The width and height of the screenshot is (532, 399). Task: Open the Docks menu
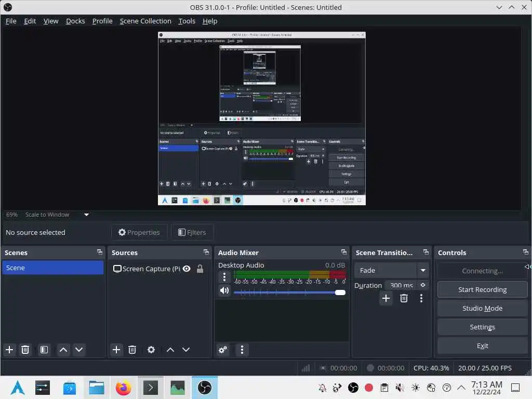pyautogui.click(x=75, y=21)
